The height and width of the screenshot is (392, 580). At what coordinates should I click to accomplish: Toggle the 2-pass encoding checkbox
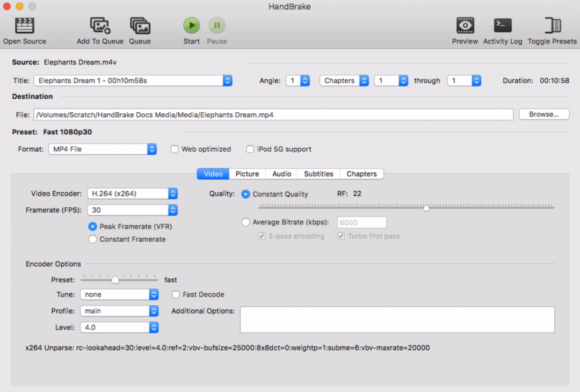(262, 236)
